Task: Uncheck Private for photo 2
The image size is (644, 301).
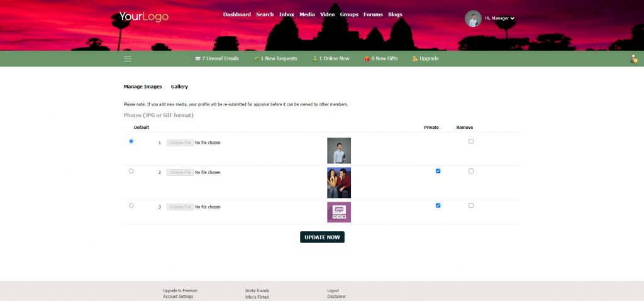Action: (x=438, y=171)
